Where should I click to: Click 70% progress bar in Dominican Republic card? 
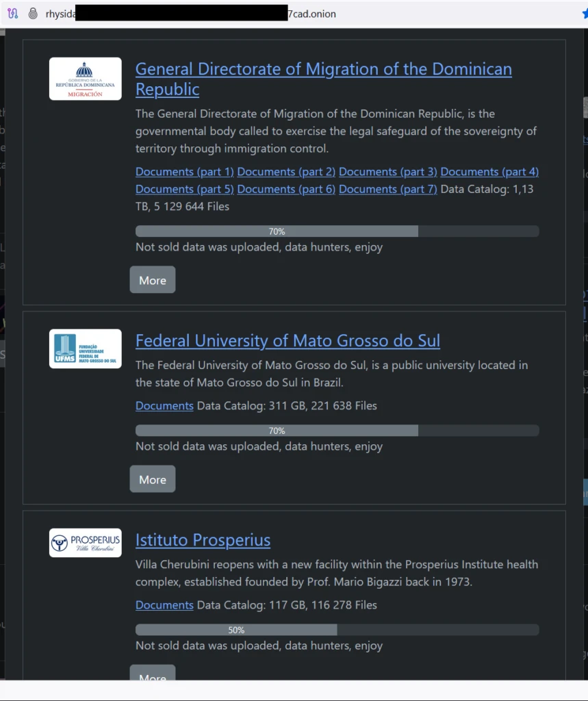pos(337,231)
